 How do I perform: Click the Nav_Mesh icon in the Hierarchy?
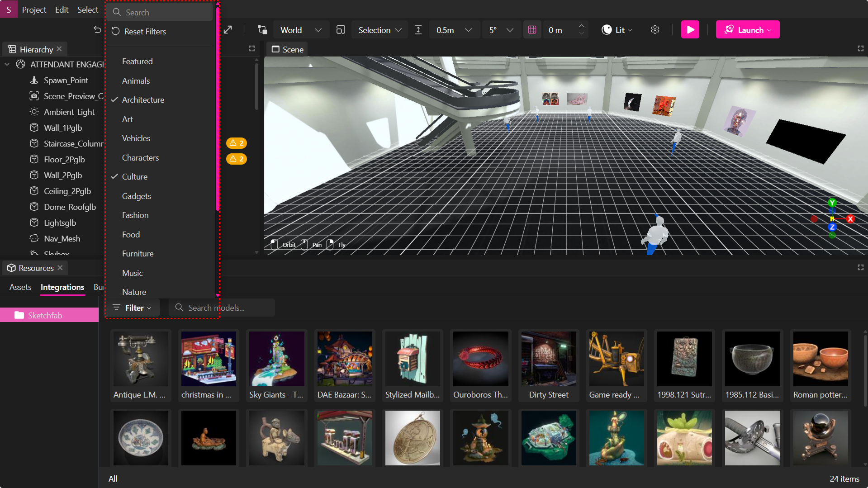(34, 238)
